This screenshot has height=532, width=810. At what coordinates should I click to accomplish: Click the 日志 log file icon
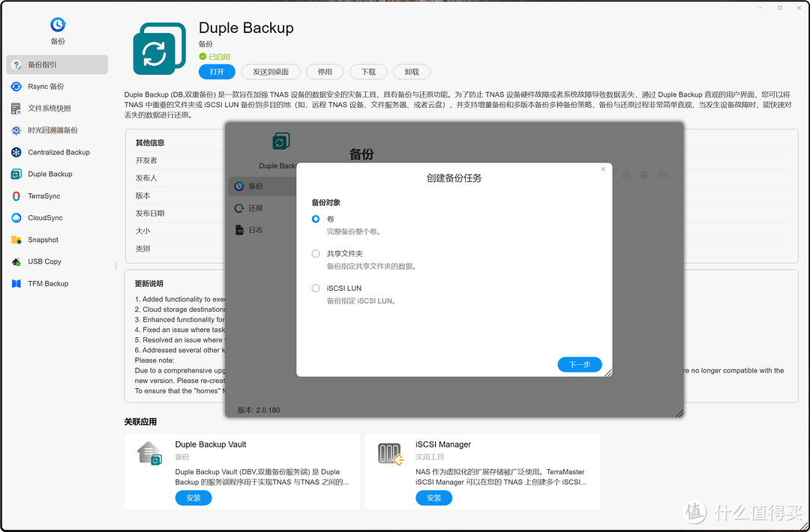tap(239, 230)
